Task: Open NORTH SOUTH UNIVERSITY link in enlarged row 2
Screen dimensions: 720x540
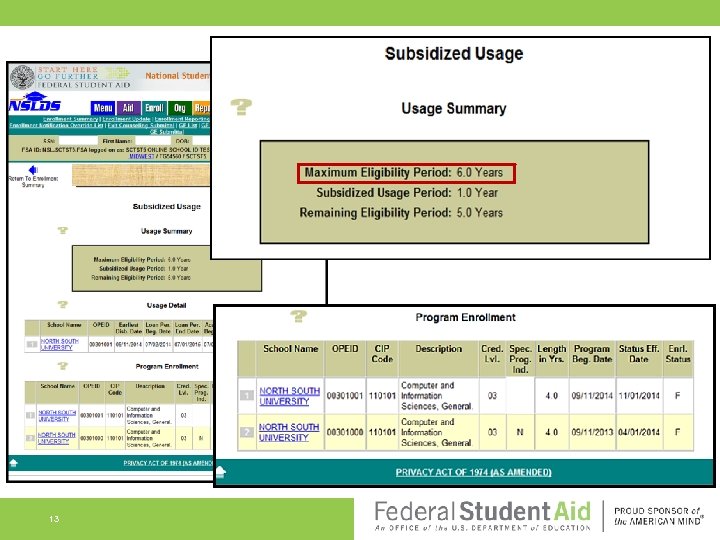Action: (289, 432)
